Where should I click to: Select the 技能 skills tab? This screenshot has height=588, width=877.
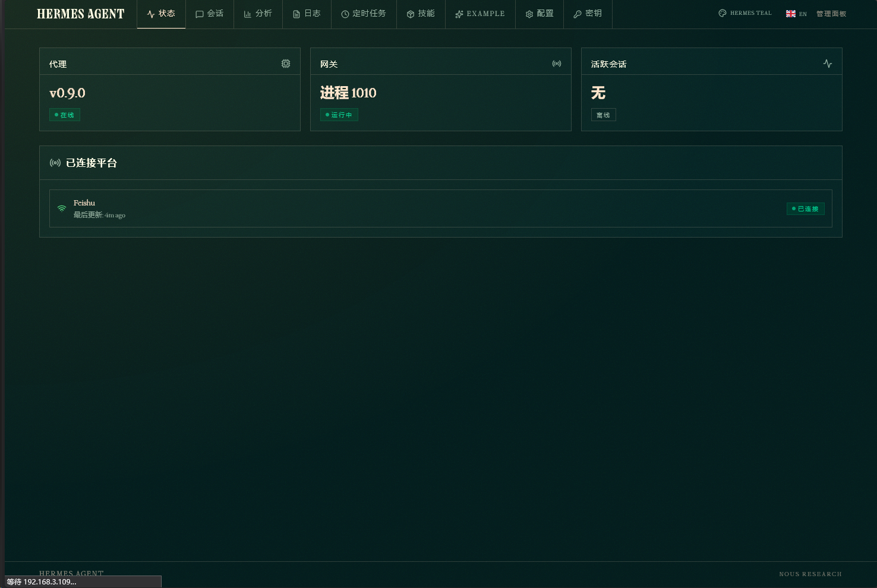(421, 14)
